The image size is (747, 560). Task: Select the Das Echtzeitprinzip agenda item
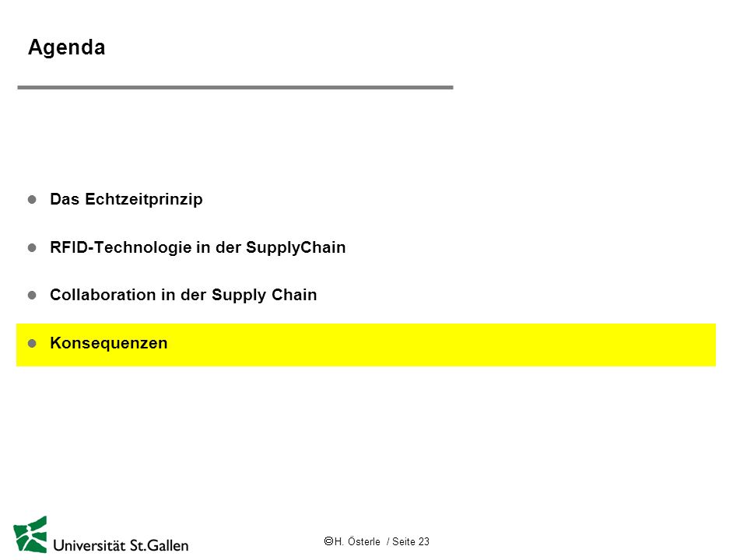point(126,200)
